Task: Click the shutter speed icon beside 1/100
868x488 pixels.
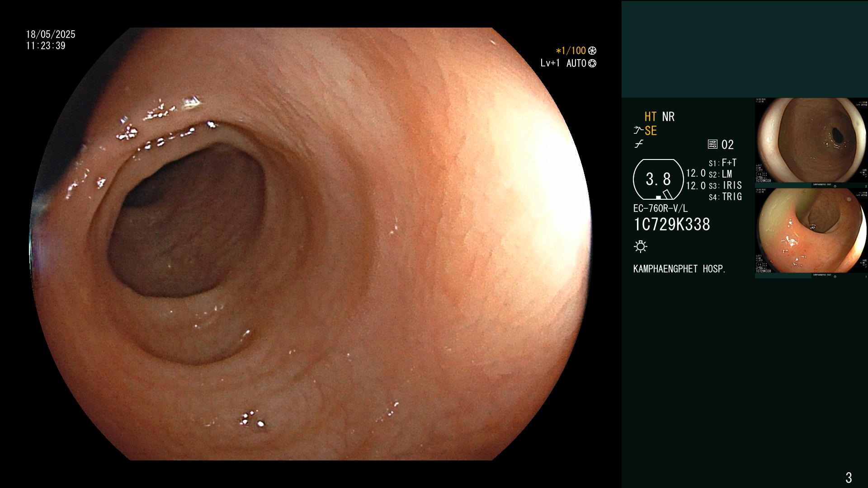Action: (592, 51)
